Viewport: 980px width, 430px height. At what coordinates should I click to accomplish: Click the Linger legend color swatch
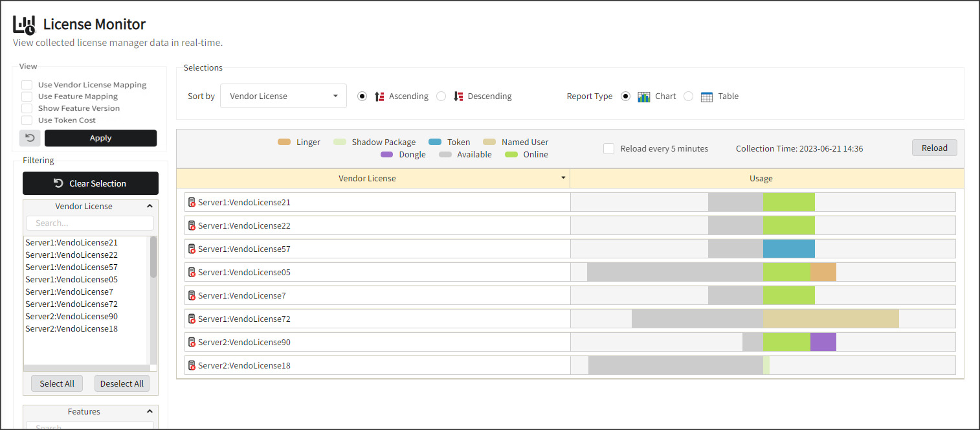284,142
